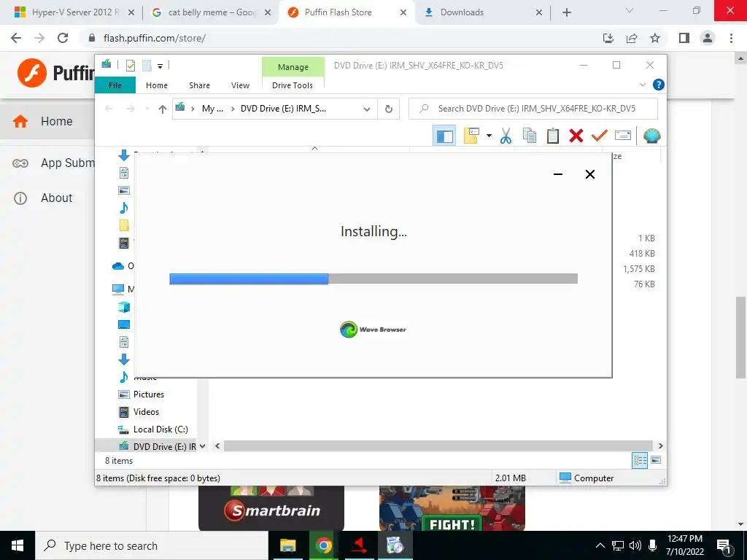Image resolution: width=747 pixels, height=560 pixels.
Task: Click the envelope icon in Explorer toolbar
Action: [623, 136]
